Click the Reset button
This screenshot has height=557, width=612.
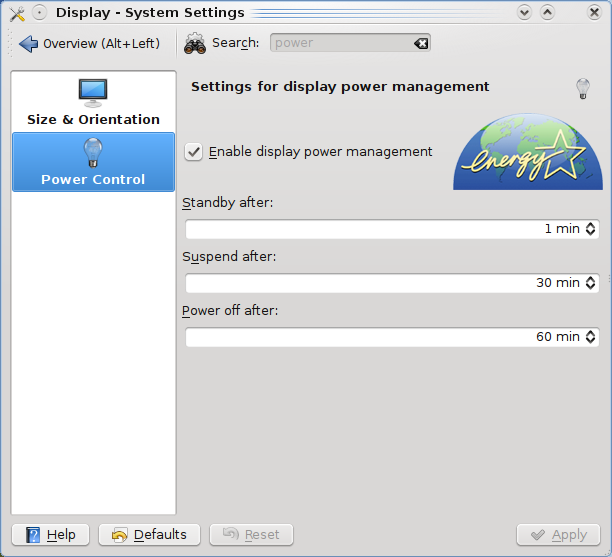coord(251,535)
